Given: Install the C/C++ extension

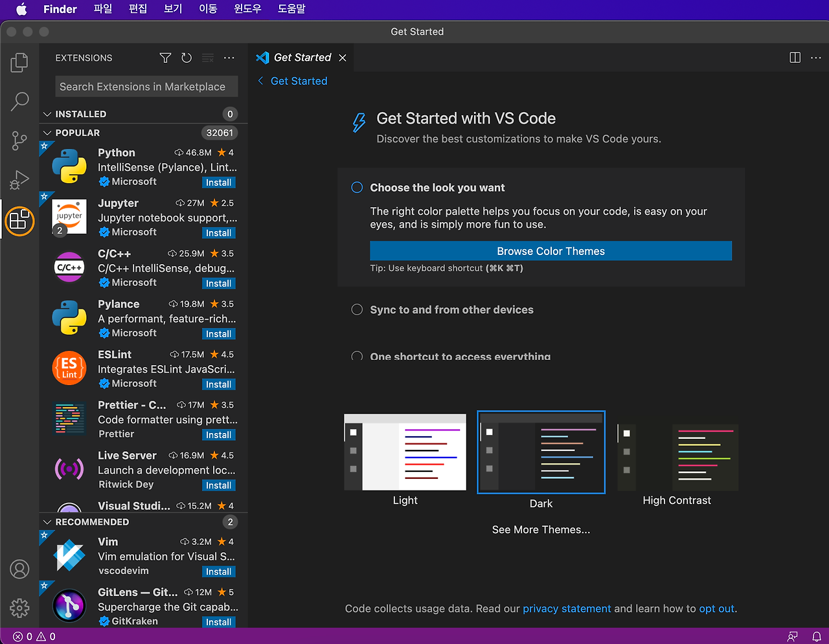Looking at the screenshot, I should click(218, 283).
